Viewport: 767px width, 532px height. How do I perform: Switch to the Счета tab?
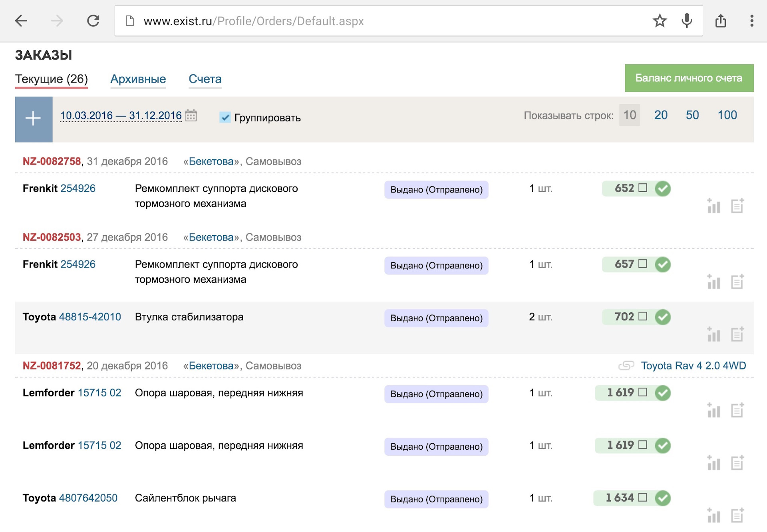(x=205, y=79)
